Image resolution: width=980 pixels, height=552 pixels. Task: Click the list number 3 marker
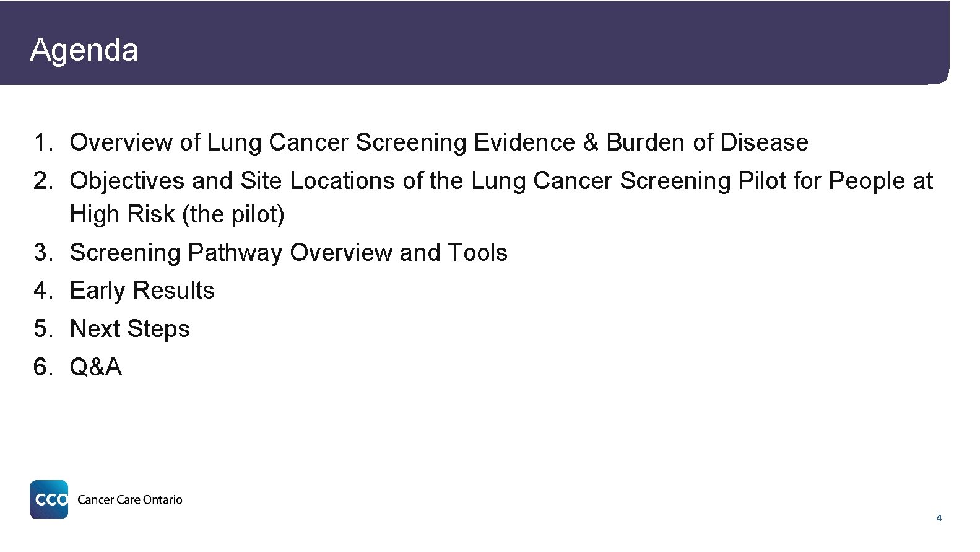coord(43,253)
